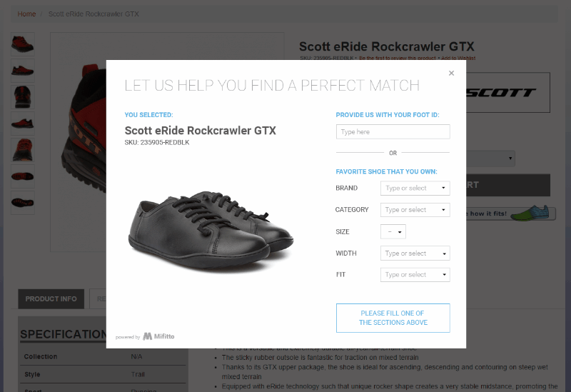Select the second shoe side-view thumbnail
This screenshot has width=571, height=392.
coord(23,71)
